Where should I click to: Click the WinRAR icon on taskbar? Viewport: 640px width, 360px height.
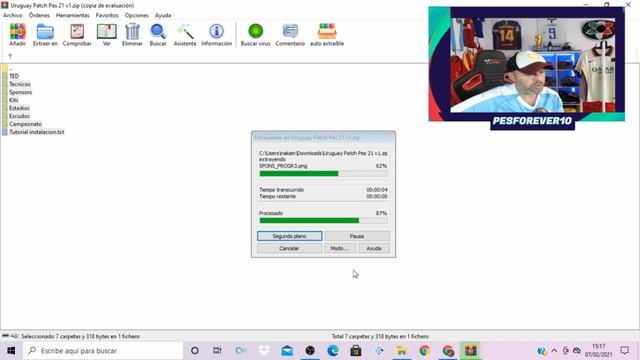tap(471, 351)
